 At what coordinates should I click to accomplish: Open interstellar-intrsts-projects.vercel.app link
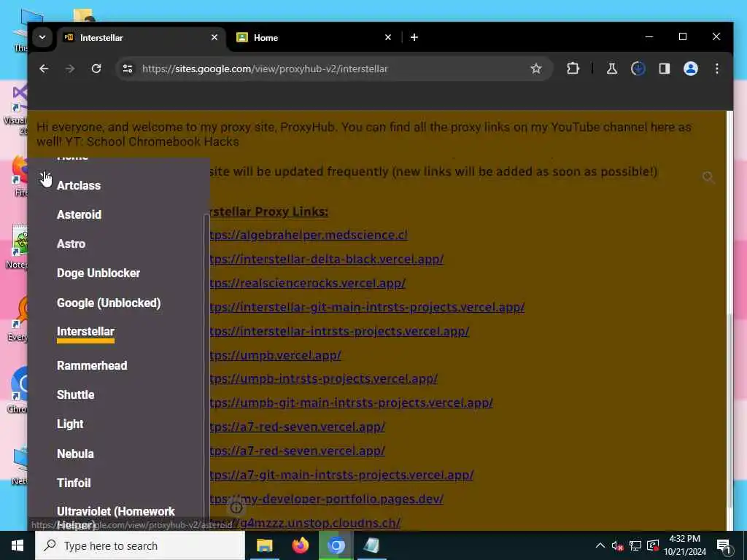coord(340,331)
